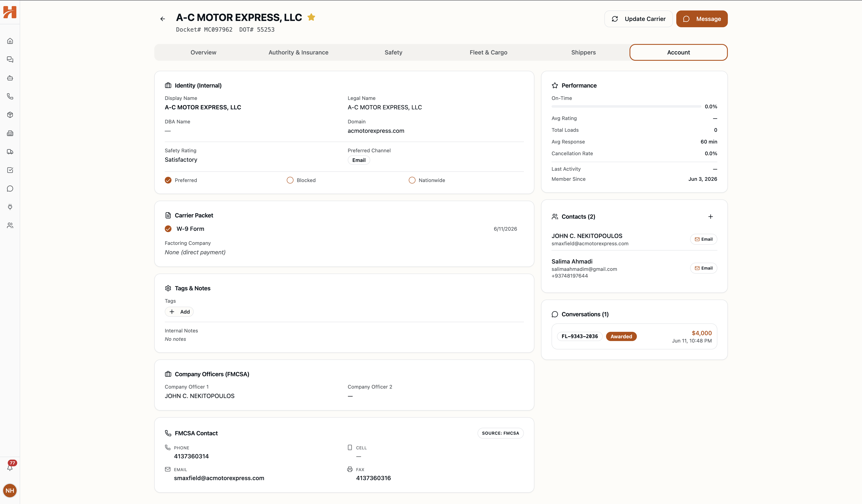Click None (direct payment) factoring value
862x504 pixels.
[x=195, y=252]
